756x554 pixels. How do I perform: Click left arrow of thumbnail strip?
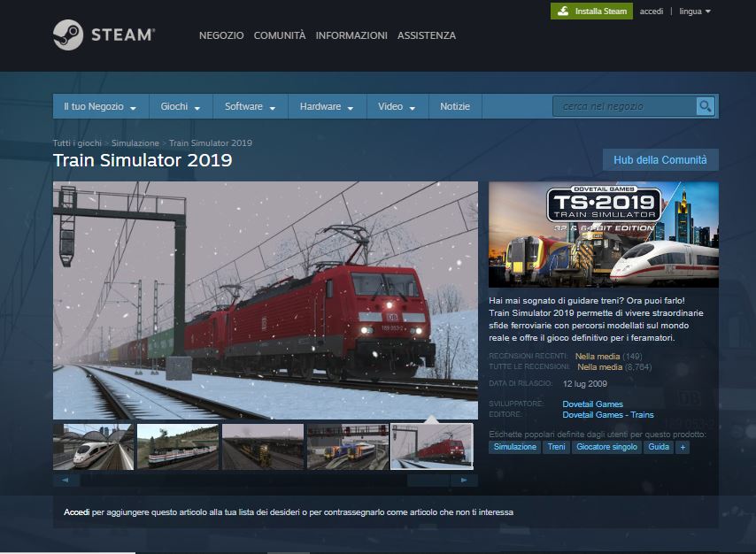click(x=66, y=481)
